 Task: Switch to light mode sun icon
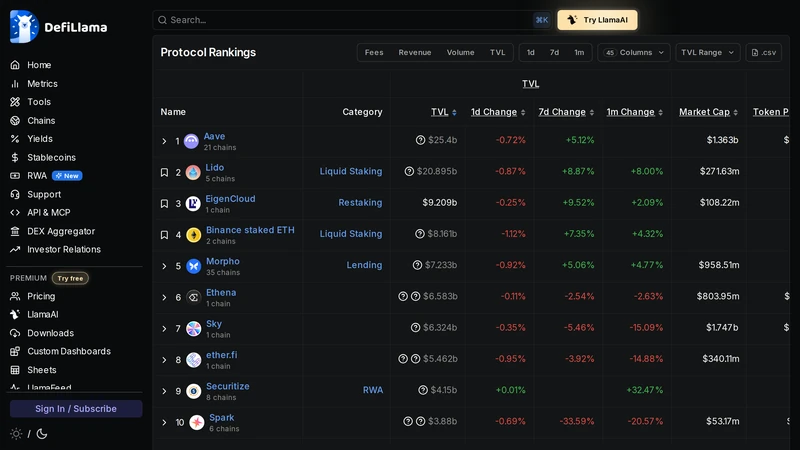[16, 434]
